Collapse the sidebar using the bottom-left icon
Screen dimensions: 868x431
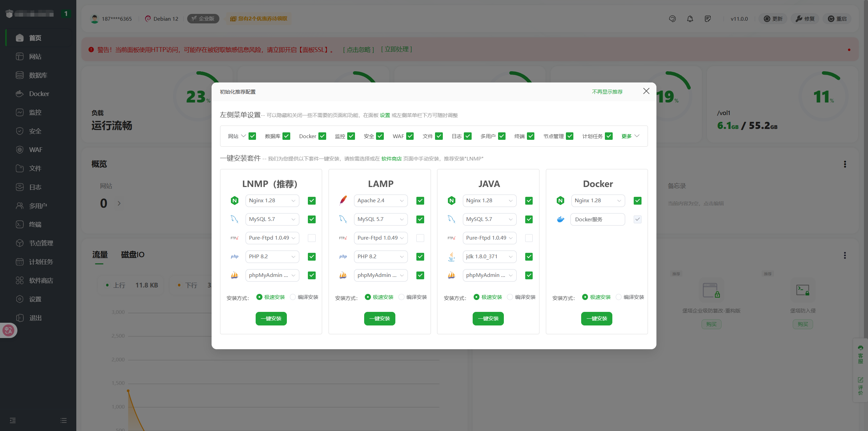coord(13,420)
